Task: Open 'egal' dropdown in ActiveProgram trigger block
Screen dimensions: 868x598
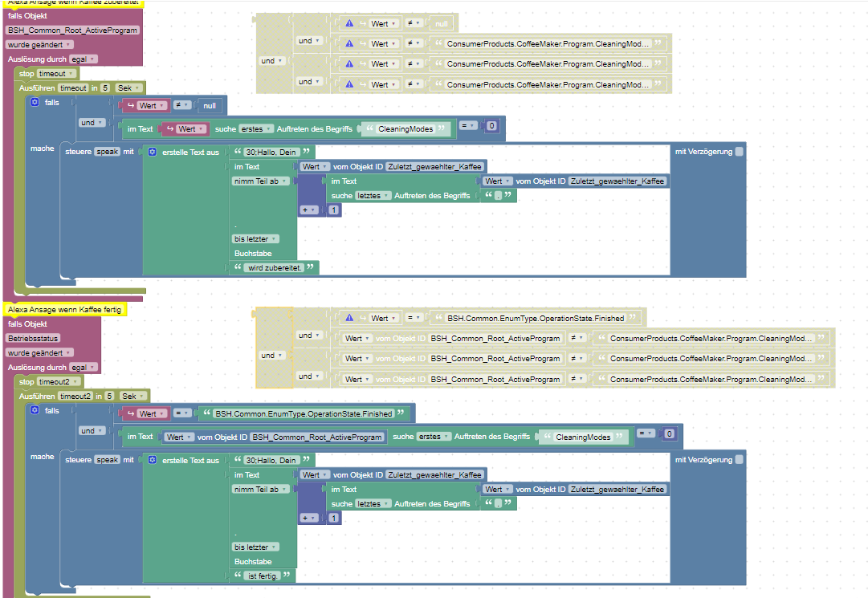Action: point(83,59)
